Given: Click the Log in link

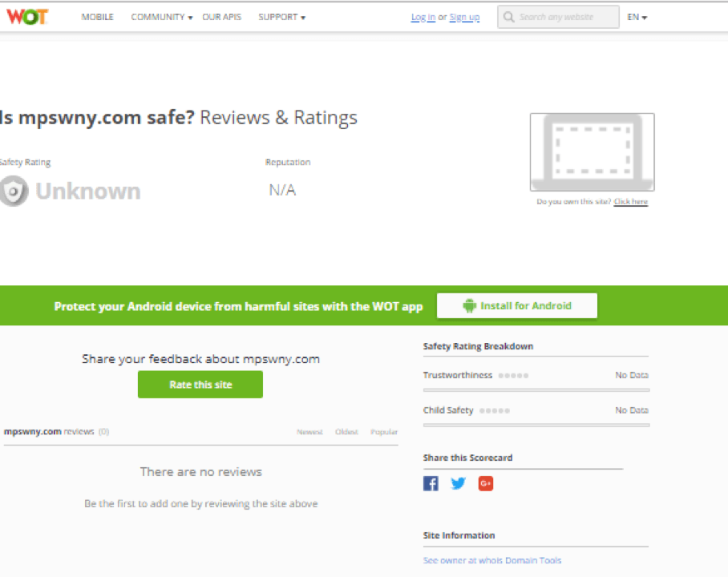Looking at the screenshot, I should (x=423, y=17).
